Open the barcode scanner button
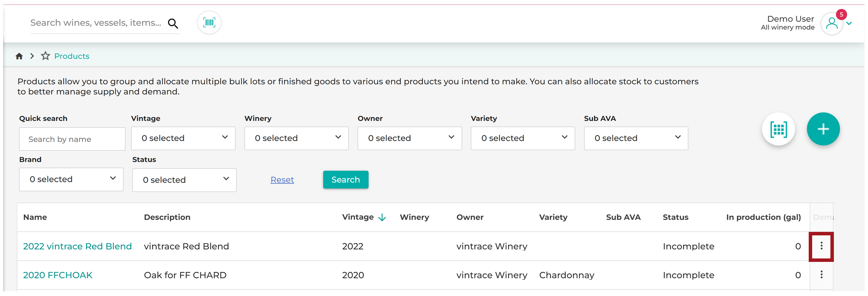868x296 pixels. [x=209, y=23]
